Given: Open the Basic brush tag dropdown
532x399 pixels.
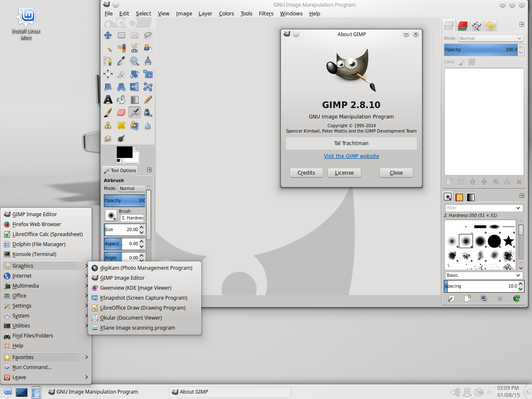Looking at the screenshot, I should pyautogui.click(x=484, y=275).
